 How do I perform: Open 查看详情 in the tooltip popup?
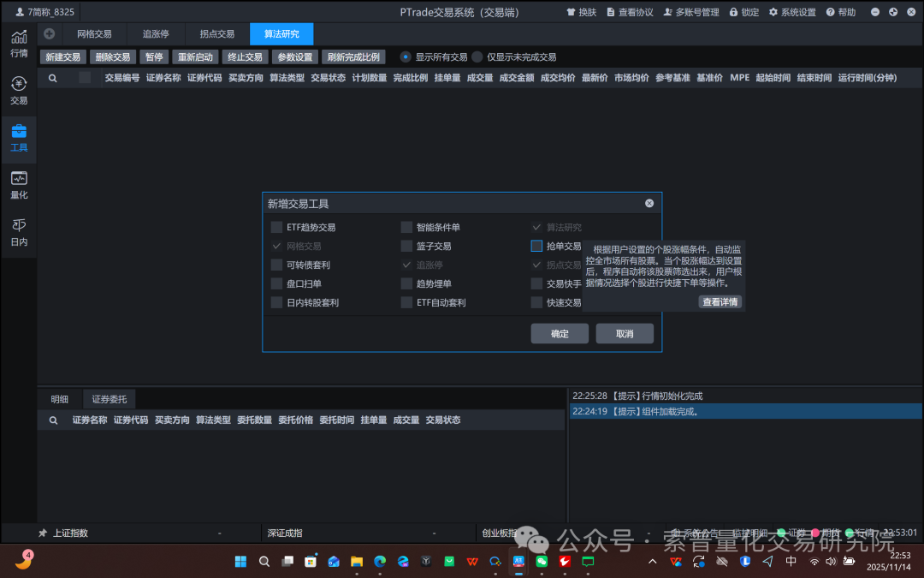[x=720, y=301]
